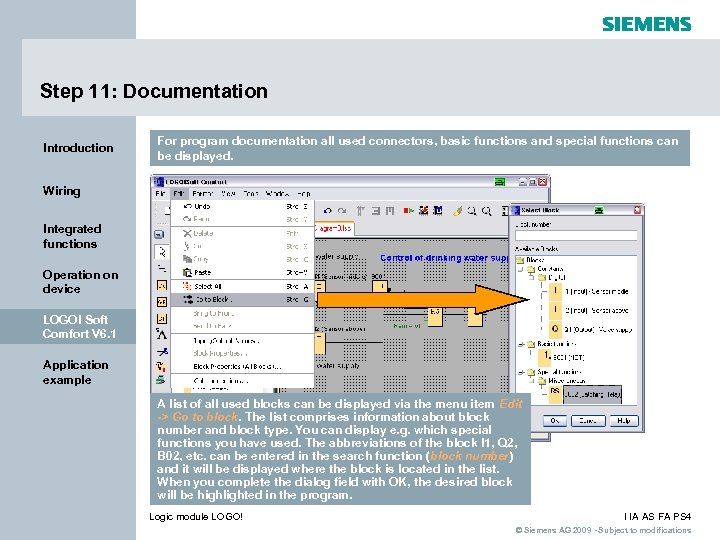720x540 pixels.
Task: Click the Cut/Join connection tool icon
Action: coord(162,352)
